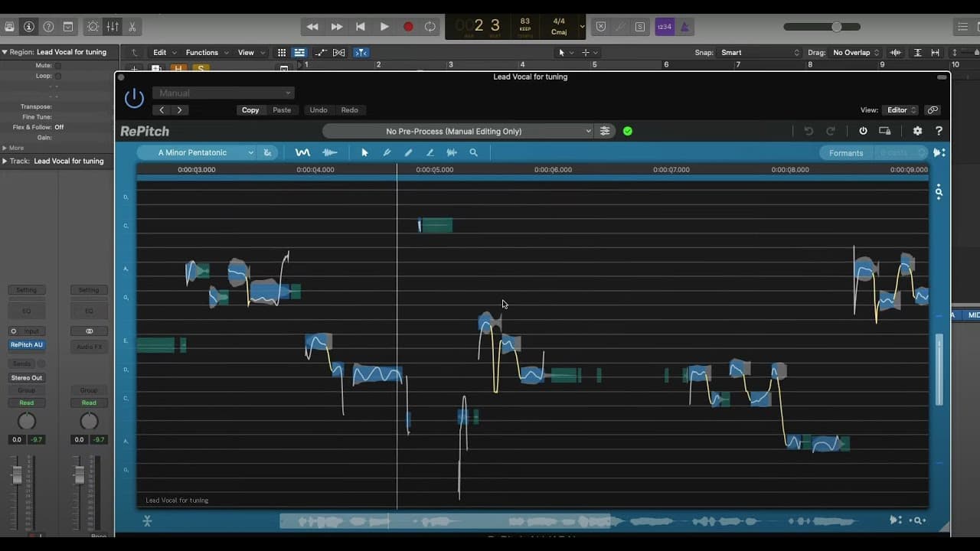Screen dimensions: 980x551
Task: Activate the RePitch zoom magnifier tool
Action: tap(474, 152)
